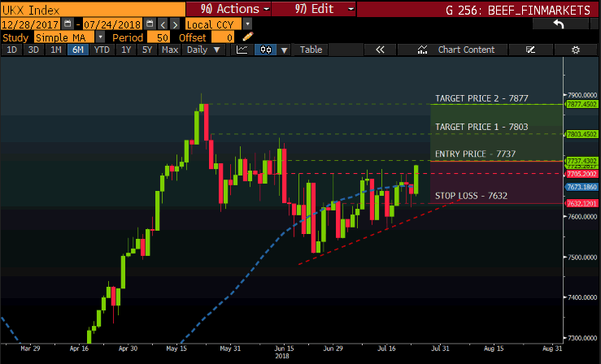601x364 pixels.
Task: Select the 5Y range tab
Action: 147,50
